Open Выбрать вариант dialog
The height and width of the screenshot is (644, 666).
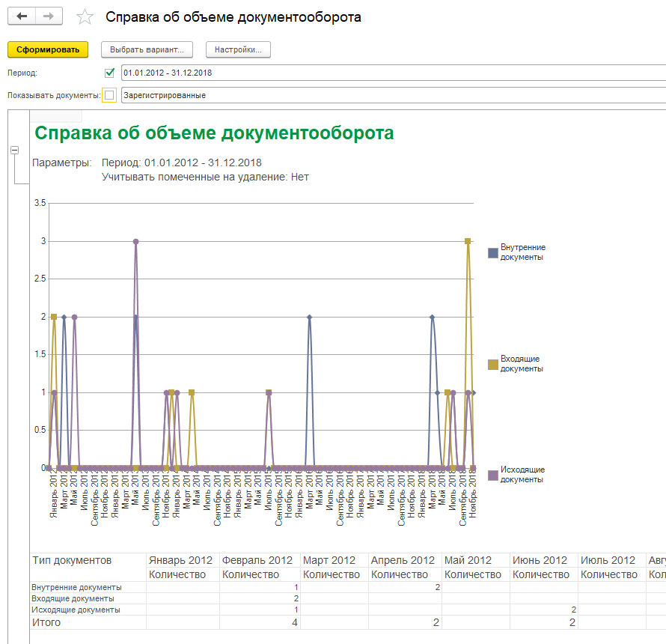click(147, 49)
